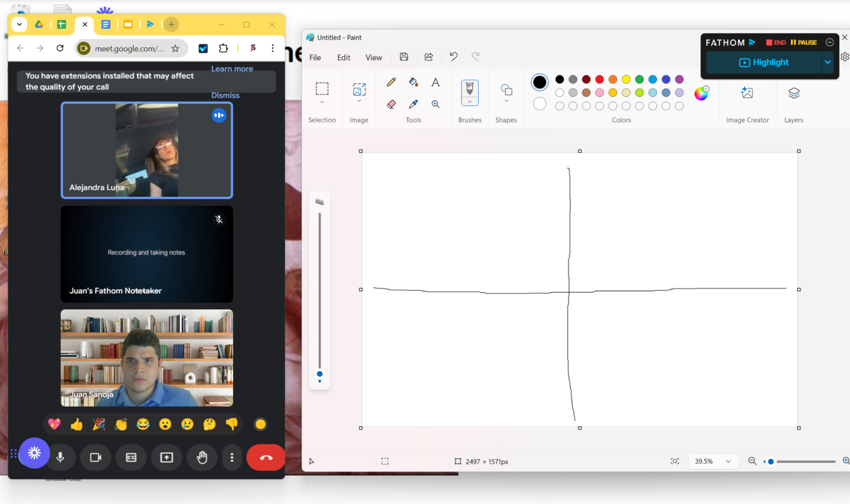Pause the Fathom recording
The image size is (850, 504).
pyautogui.click(x=803, y=42)
